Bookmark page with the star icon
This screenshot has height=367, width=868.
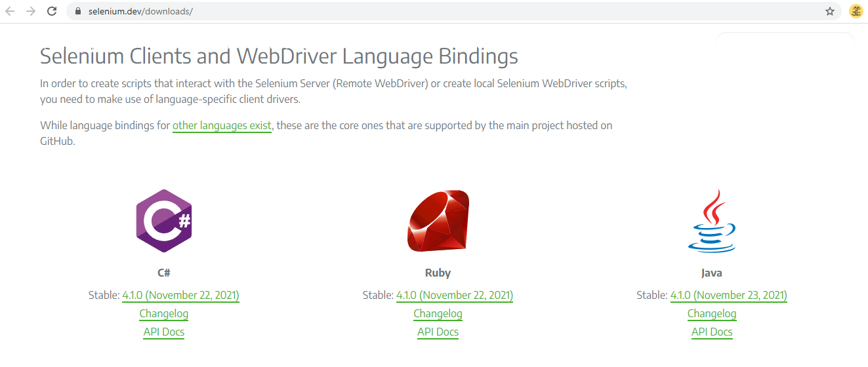[830, 11]
